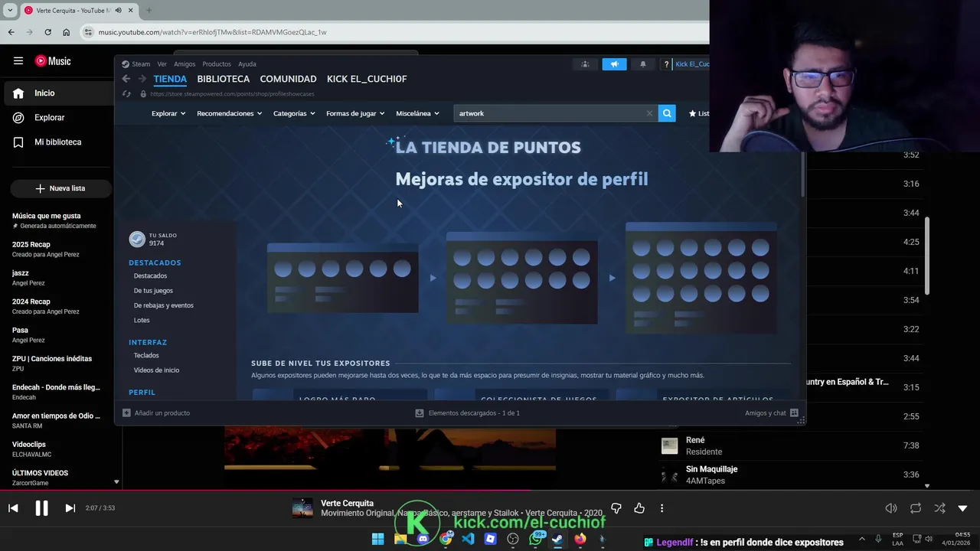Like the song Verte Cerquita
The height and width of the screenshot is (551, 980).
coord(639,508)
